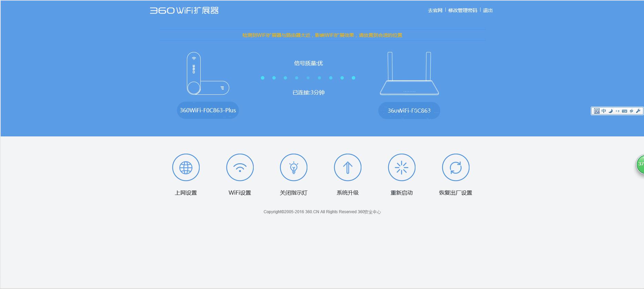This screenshot has height=289, width=644.
Task: Click the router illustration
Action: [x=409, y=73]
